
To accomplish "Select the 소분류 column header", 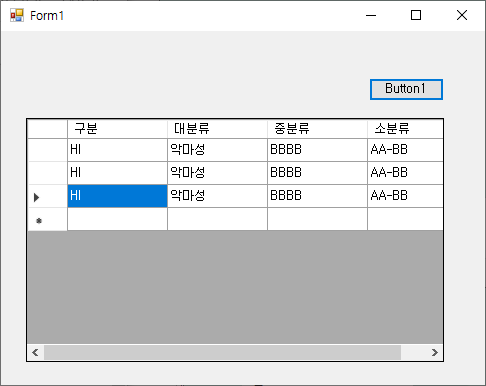I will point(405,129).
